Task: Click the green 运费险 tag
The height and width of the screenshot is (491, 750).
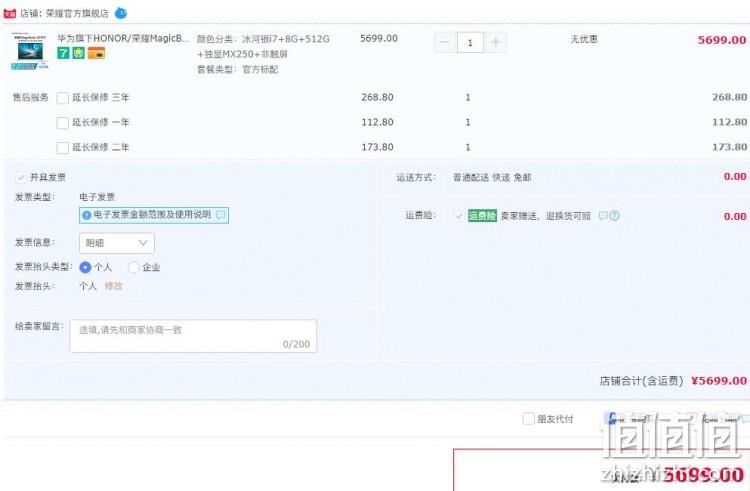Action: coord(482,216)
